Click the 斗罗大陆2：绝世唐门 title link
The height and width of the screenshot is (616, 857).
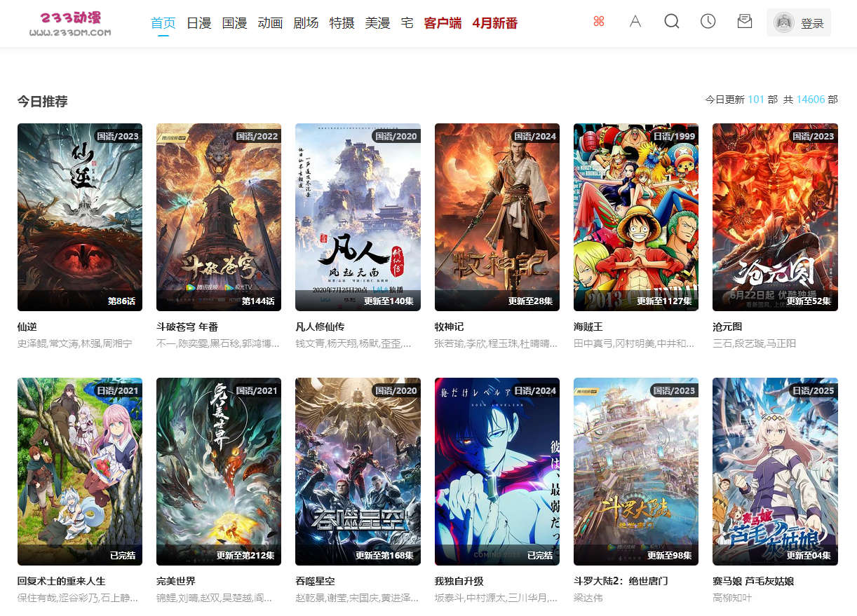(x=621, y=581)
